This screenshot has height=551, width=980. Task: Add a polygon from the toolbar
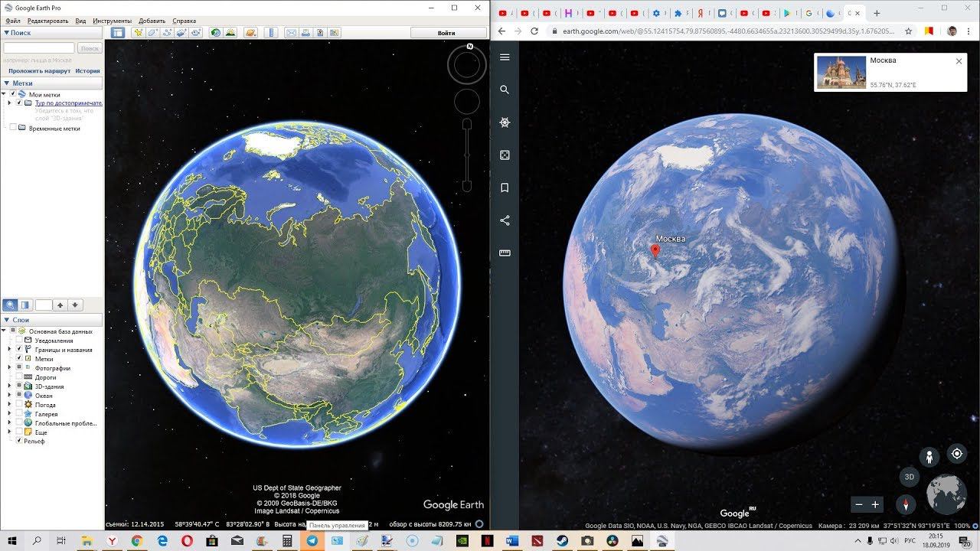click(152, 33)
